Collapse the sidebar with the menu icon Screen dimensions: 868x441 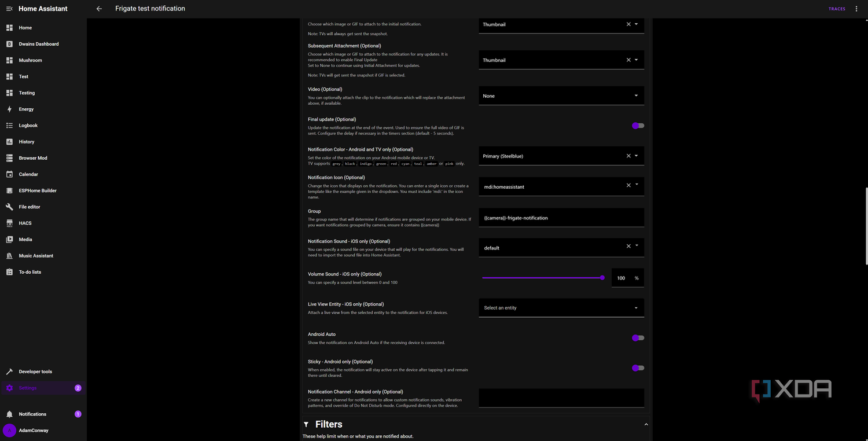pos(9,9)
